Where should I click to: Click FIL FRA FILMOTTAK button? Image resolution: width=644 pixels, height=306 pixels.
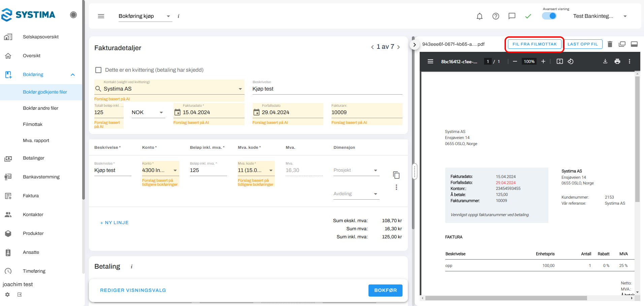(535, 44)
